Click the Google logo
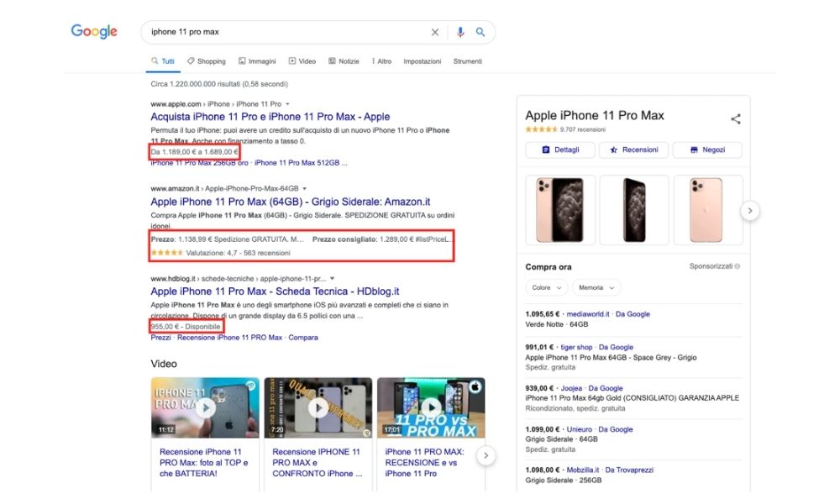The width and height of the screenshot is (840, 504). (94, 32)
